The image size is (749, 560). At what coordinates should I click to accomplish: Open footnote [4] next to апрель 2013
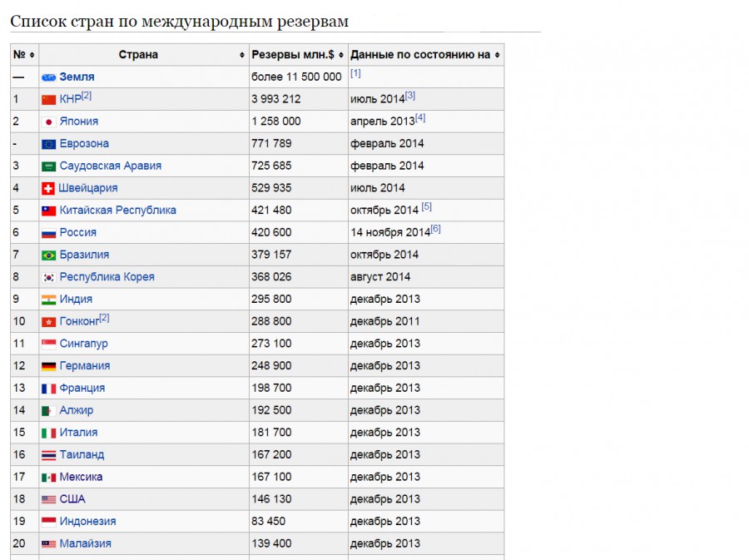(420, 118)
